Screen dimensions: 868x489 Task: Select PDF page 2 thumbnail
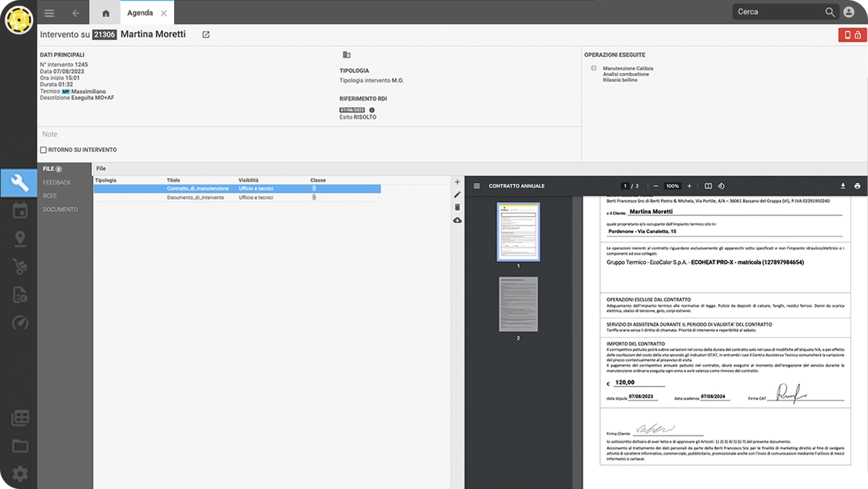(x=518, y=304)
